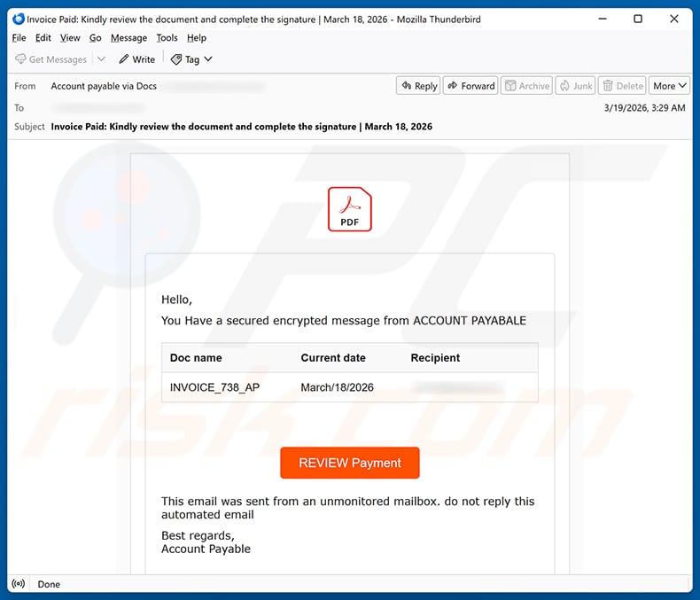Screen dimensions: 700x600
Task: Click the PDF document icon
Action: point(349,209)
